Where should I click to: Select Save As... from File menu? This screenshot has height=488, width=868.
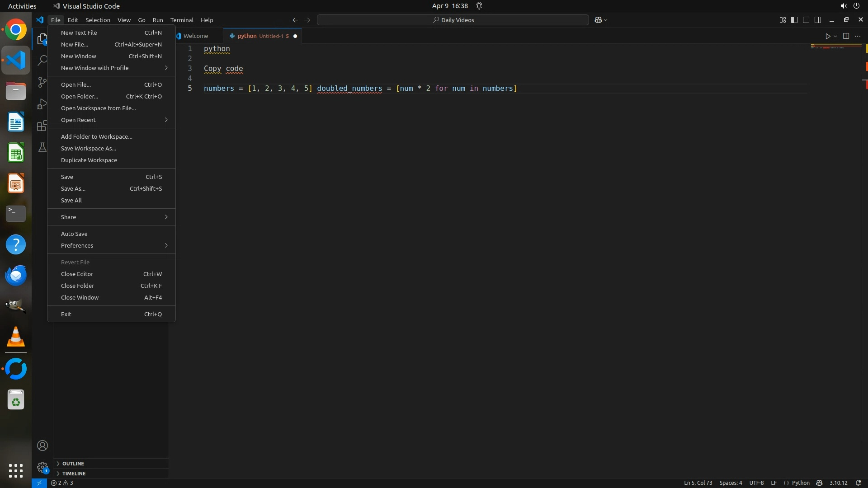[x=73, y=188]
